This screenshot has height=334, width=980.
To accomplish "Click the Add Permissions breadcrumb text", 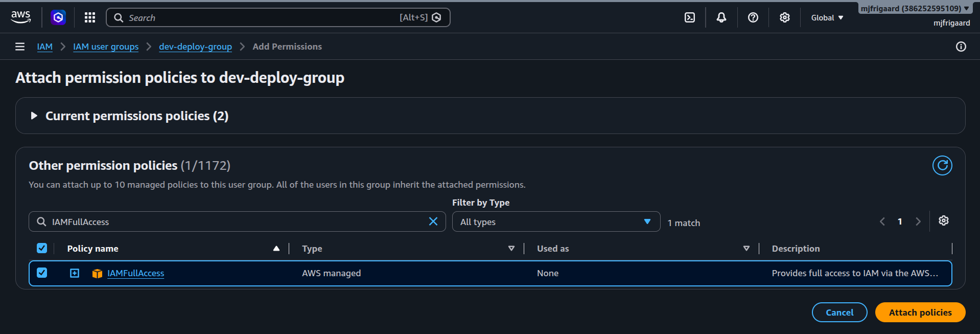I will pyautogui.click(x=287, y=47).
